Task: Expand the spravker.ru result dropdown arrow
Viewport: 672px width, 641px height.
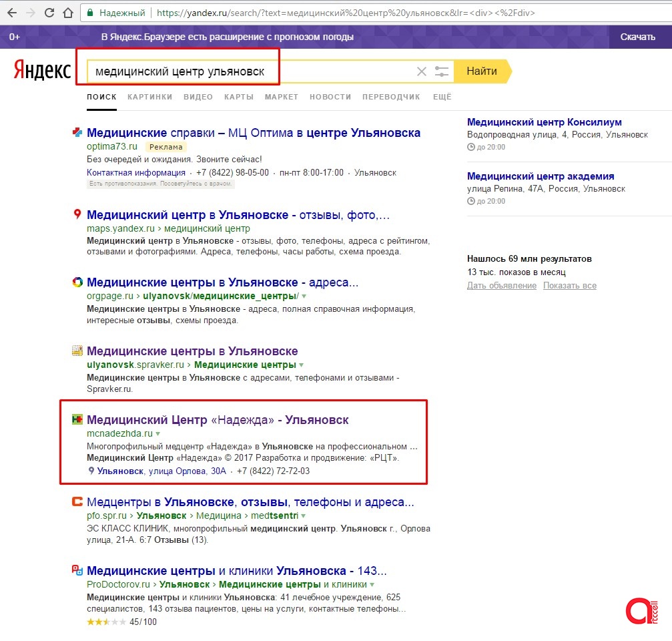Action: click(x=301, y=365)
